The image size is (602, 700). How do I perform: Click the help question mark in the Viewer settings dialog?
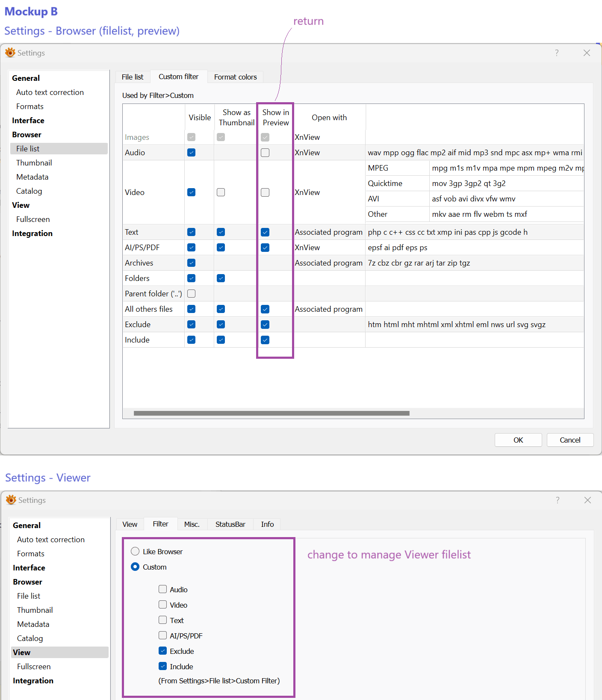[x=557, y=500]
